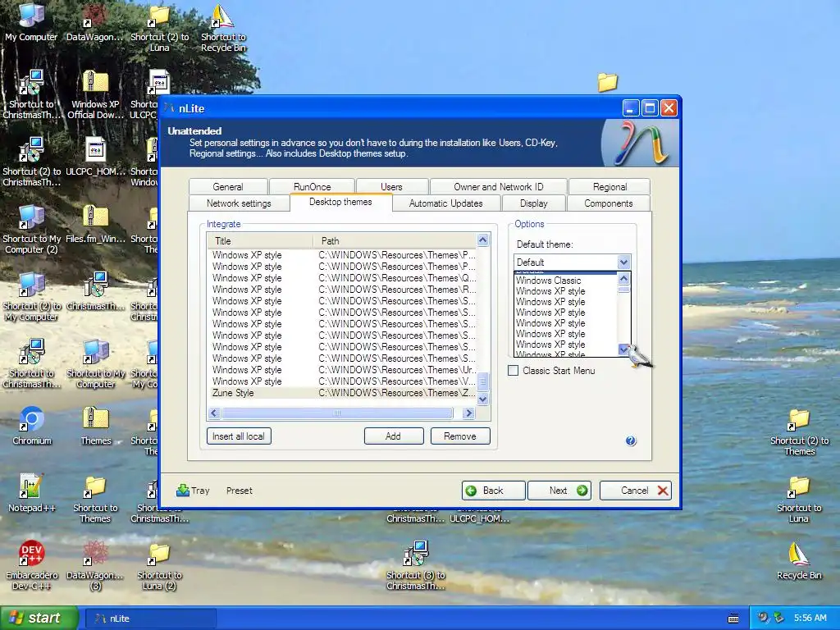This screenshot has width=840, height=630.
Task: Click Integrate list scroll-up arrow
Action: click(482, 240)
